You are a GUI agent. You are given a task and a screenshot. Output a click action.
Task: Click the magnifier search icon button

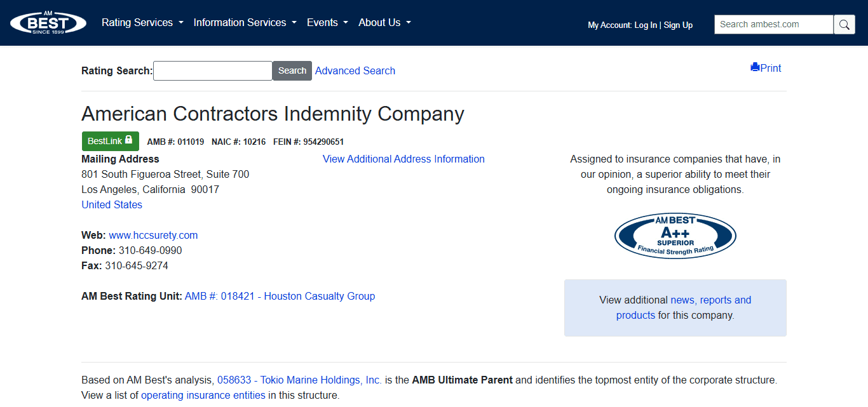844,25
